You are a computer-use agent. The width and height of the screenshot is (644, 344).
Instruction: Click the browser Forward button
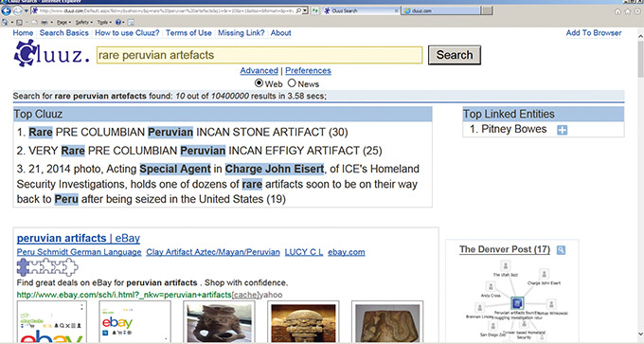[x=17, y=11]
